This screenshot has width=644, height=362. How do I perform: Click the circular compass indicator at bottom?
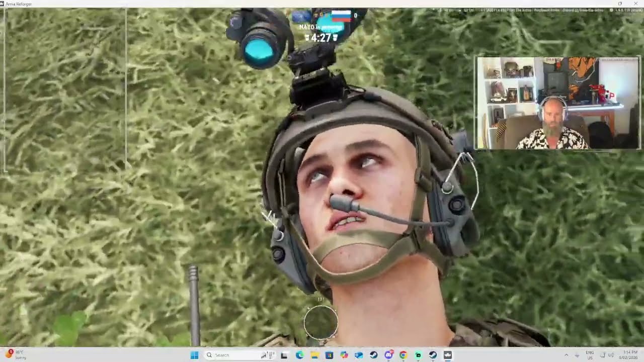(x=321, y=322)
